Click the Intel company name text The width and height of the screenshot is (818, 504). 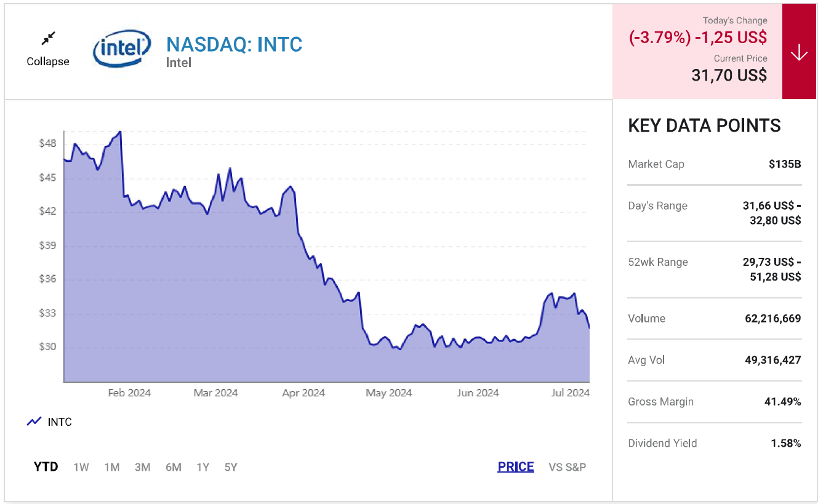point(178,63)
